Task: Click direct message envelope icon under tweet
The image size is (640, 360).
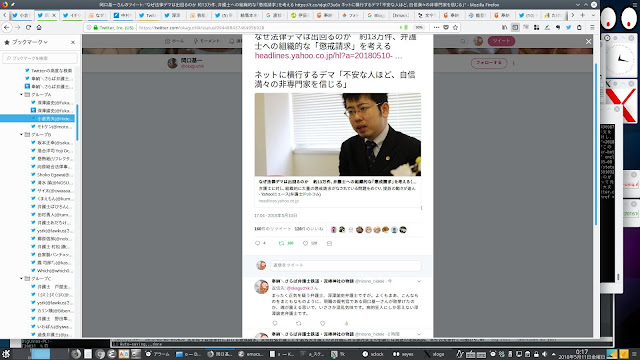Action: tap(329, 243)
